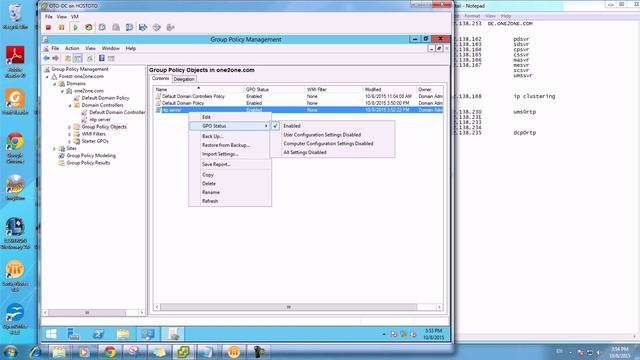Viewport: 640px width, 360px height.
Task: Open Action menu in Group Policy Management
Action: click(x=72, y=48)
